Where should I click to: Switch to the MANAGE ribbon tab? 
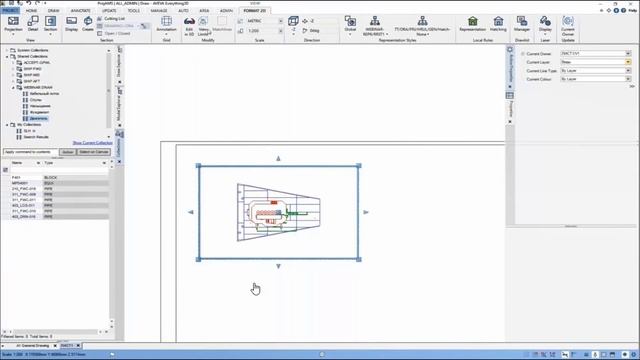click(159, 11)
